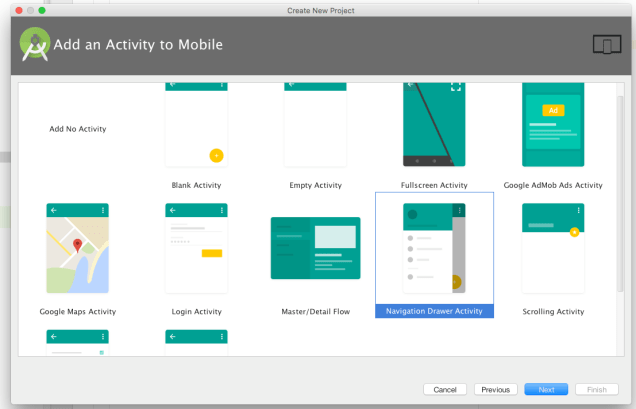This screenshot has height=409, width=636.
Task: Proceed with the Next button
Action: pos(546,390)
